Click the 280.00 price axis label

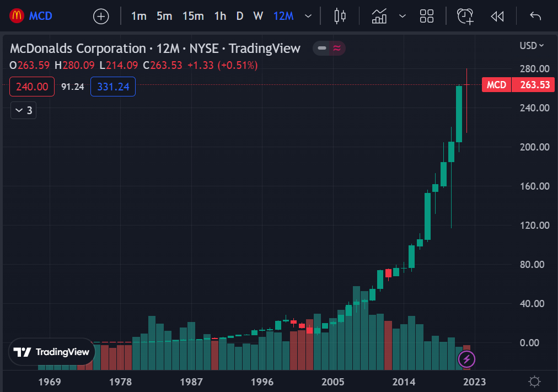point(534,69)
